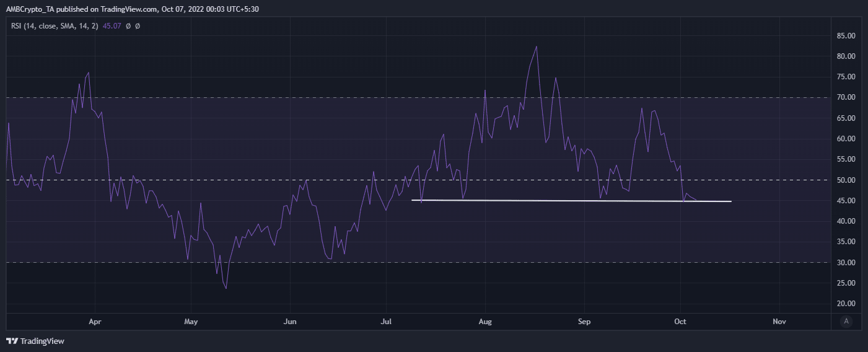Toggle the auto-scale "A" button

846,321
